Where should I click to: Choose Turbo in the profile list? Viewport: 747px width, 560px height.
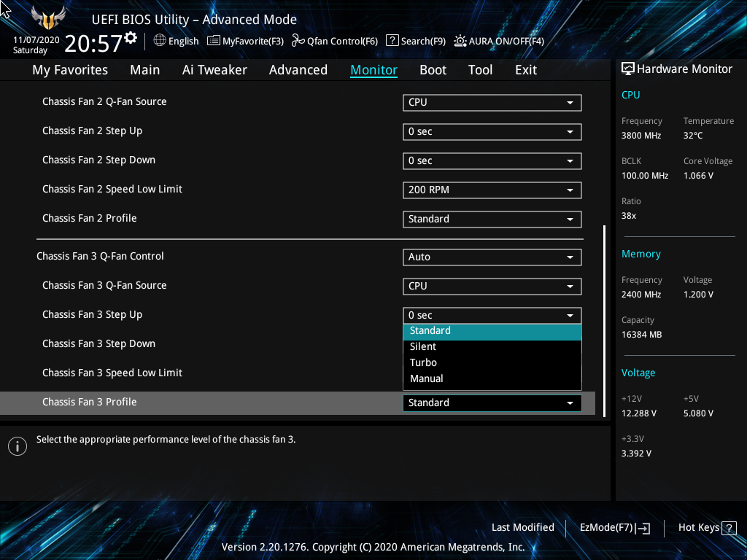[x=492, y=363]
